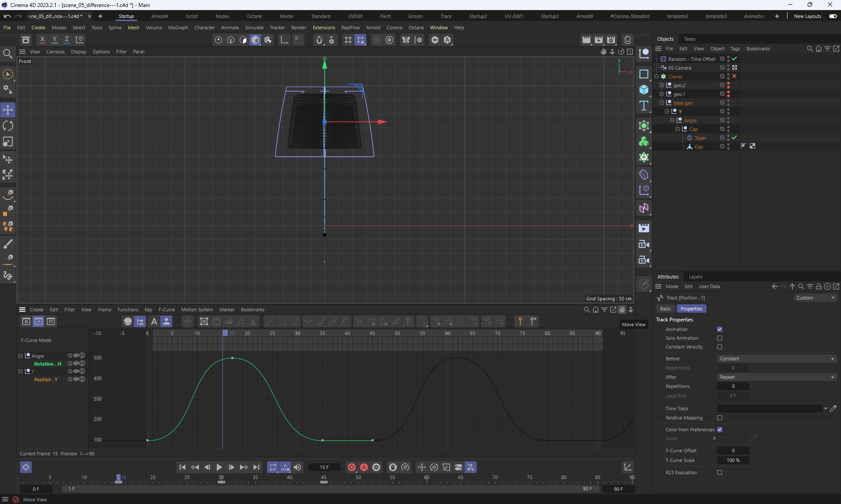Click the Record Active Objects button
841x504 pixels.
point(351,467)
